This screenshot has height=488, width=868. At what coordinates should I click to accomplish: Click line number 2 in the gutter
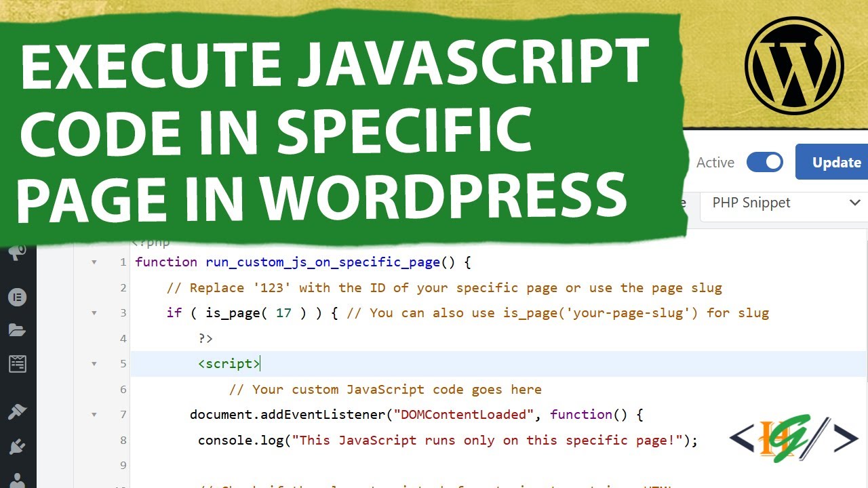click(x=123, y=288)
